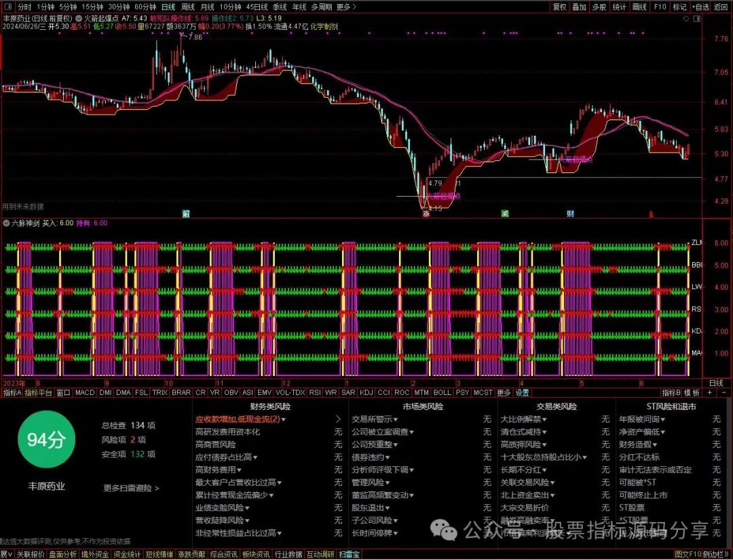Open the 互动调研 bottom tab
The height and width of the screenshot is (560, 733).
tap(320, 555)
